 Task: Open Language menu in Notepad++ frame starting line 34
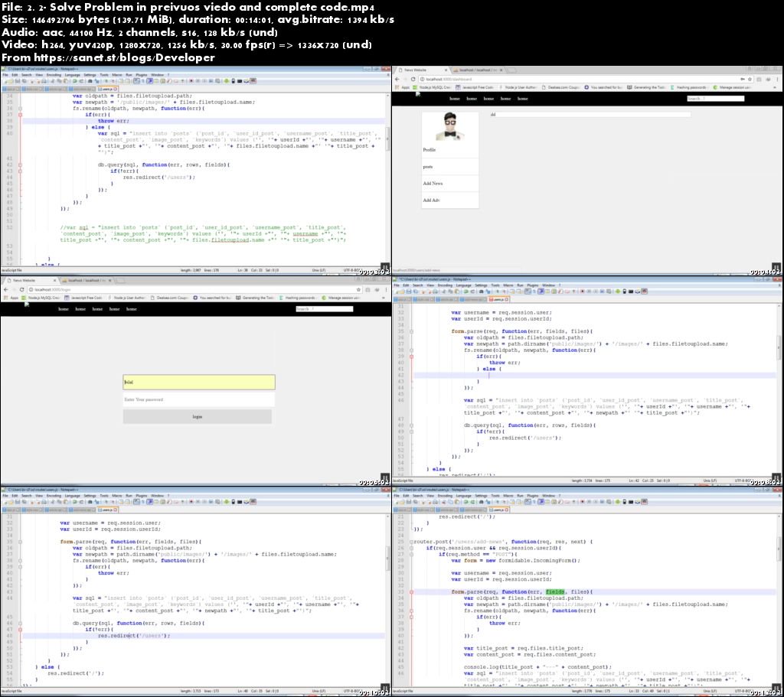(x=73, y=75)
